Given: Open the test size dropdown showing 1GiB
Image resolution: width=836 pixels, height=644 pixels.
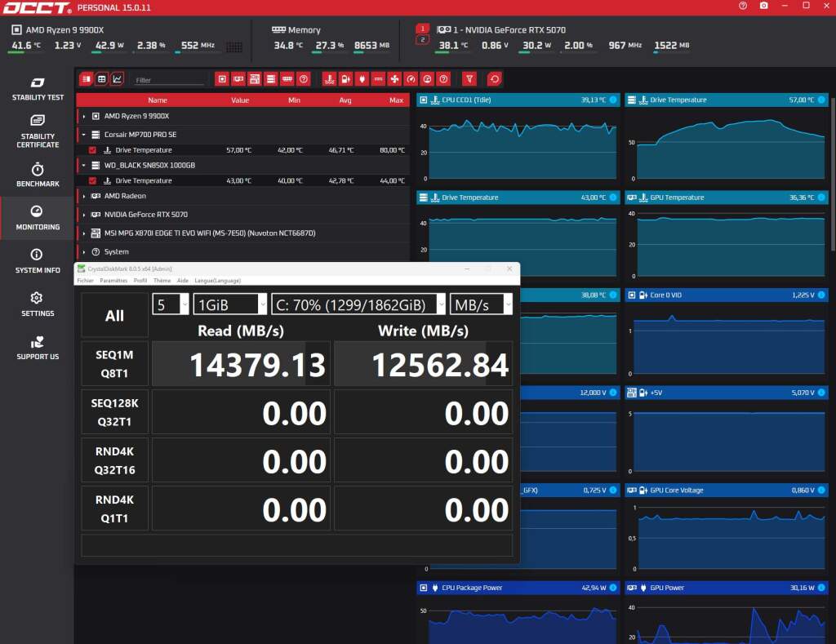Looking at the screenshot, I should tap(261, 304).
